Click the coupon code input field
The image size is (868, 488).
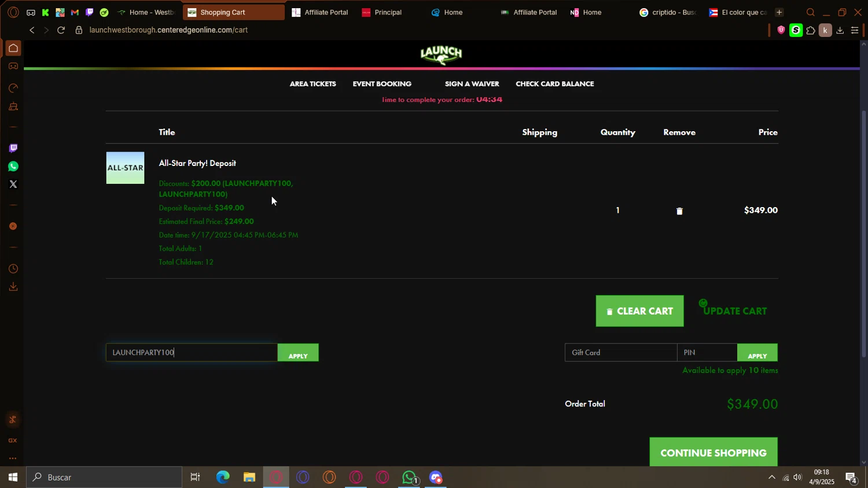tap(192, 353)
